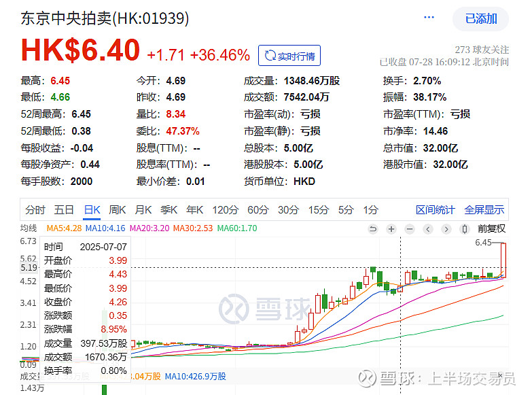This screenshot has width=532, height=395.
Task: Click the 换手 2.70% value
Action: (427, 81)
